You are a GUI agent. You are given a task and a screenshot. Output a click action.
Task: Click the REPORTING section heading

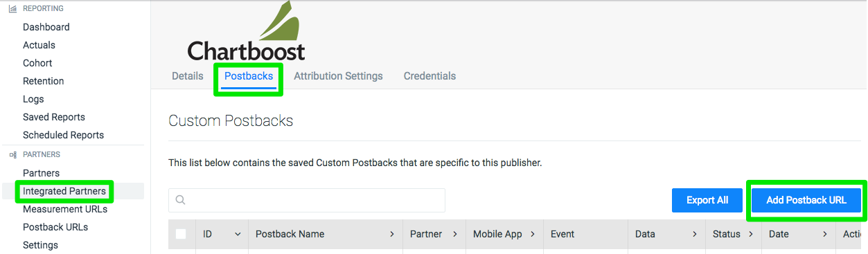pos(43,9)
